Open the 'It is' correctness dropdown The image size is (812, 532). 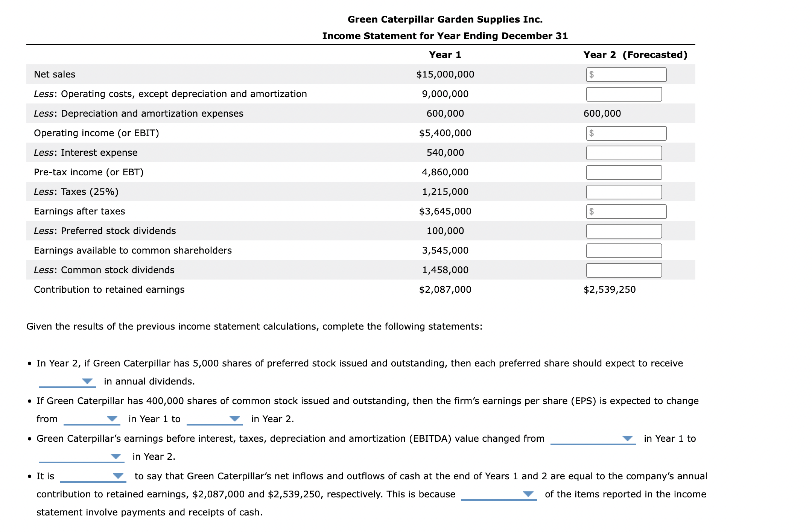[x=93, y=476]
